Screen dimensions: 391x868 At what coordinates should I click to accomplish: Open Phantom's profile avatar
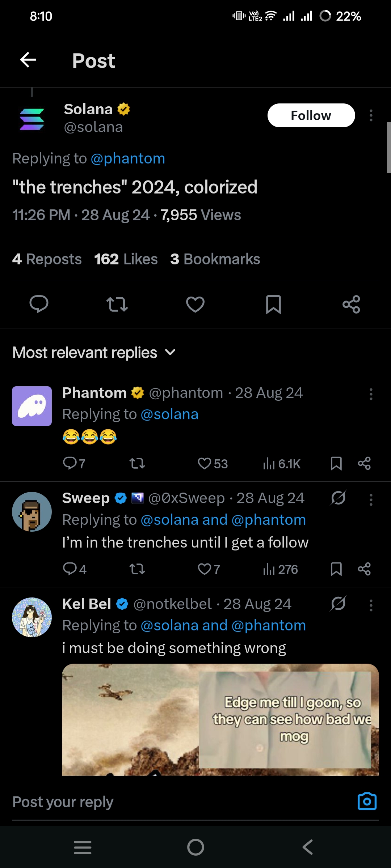point(32,406)
